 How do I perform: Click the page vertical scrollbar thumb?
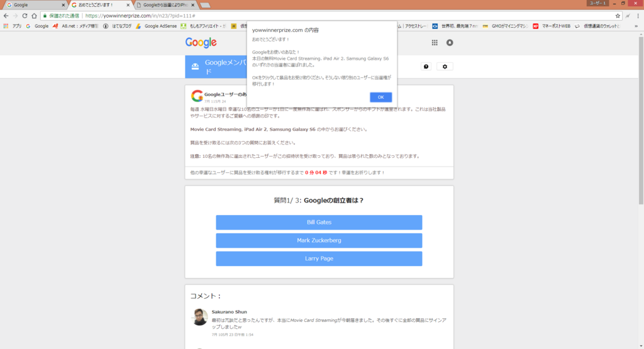tap(641, 120)
